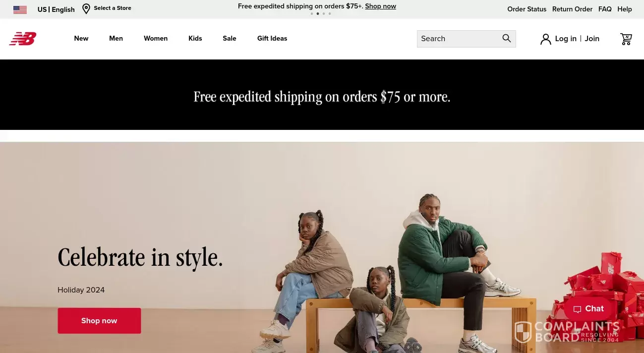Expand the Men navigation menu

click(116, 39)
